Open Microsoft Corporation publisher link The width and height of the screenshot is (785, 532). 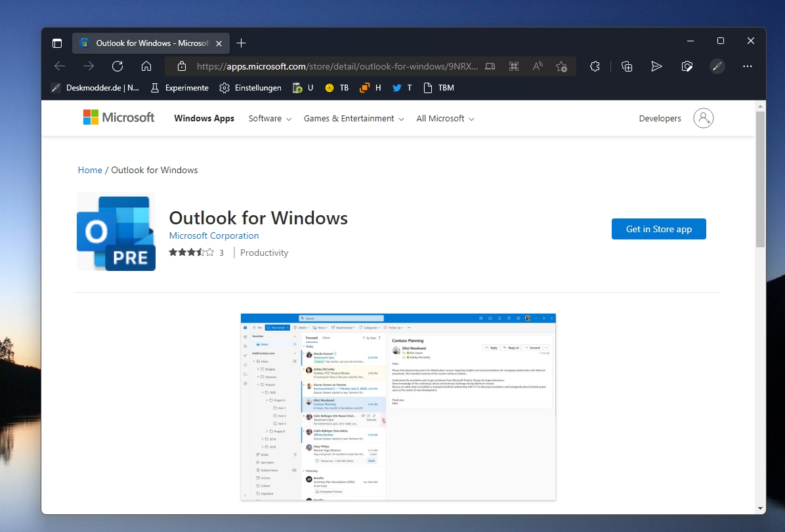pyautogui.click(x=214, y=235)
